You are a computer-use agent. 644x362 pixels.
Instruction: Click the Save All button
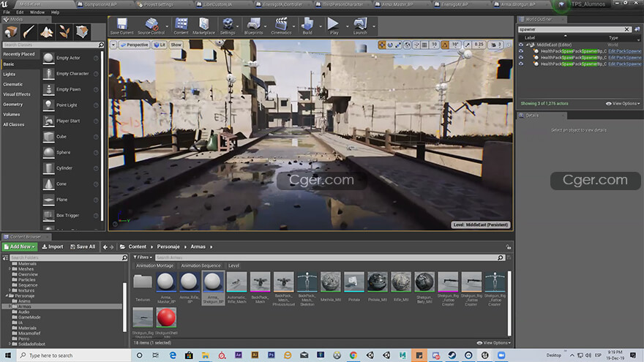coord(83,246)
